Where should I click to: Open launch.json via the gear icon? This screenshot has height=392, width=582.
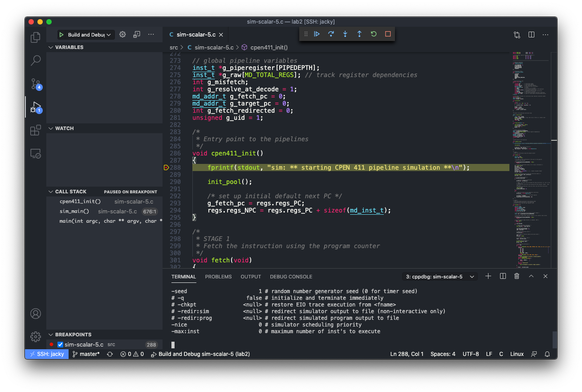[x=122, y=34]
